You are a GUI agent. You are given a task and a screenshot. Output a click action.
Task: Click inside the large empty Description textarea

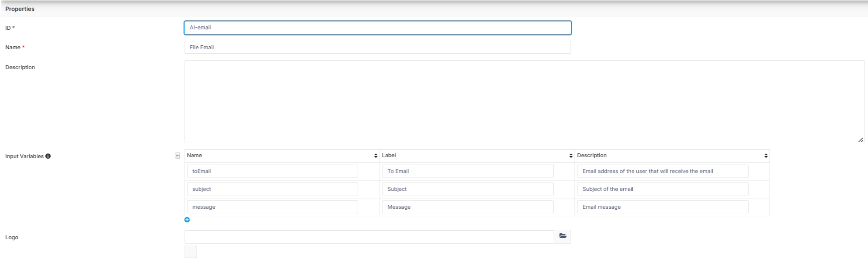(524, 101)
